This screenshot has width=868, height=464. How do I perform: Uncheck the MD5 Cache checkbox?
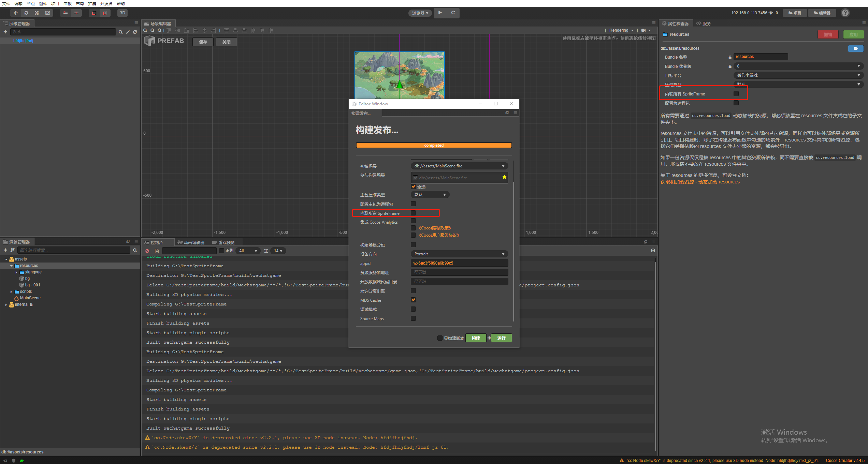tap(413, 300)
